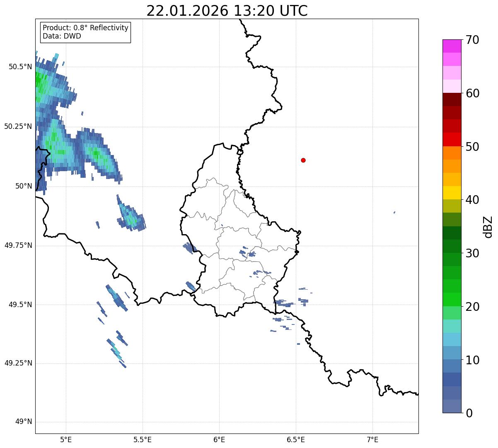Click the colorbar tick label "50"
Image resolution: width=498 pixels, height=448 pixels.
472,147
